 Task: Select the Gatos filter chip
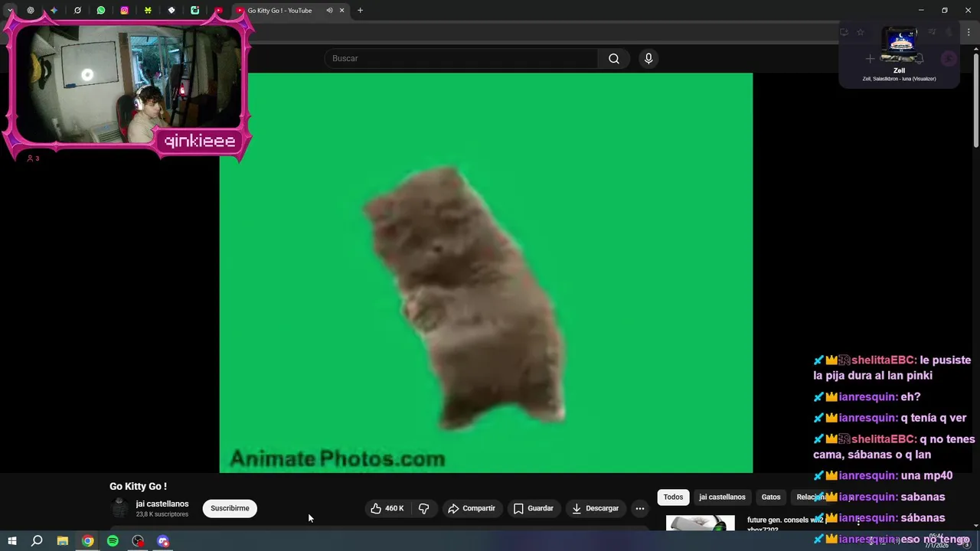pyautogui.click(x=771, y=497)
